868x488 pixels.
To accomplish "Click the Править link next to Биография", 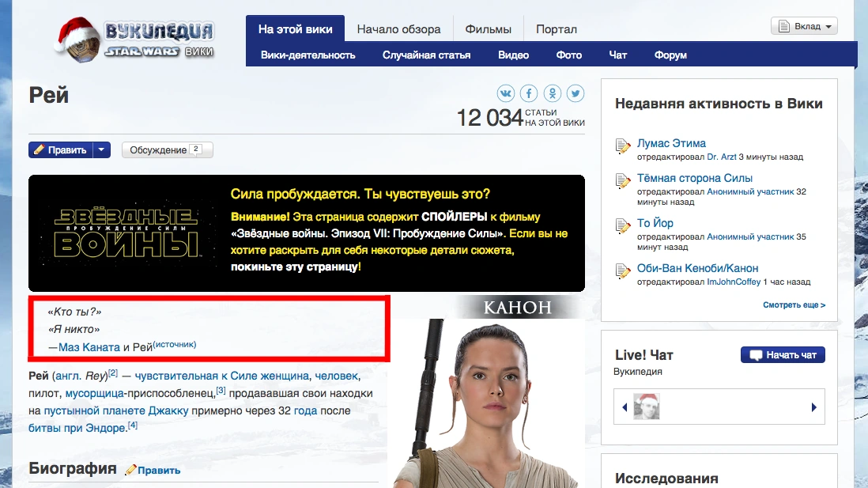I will 159,471.
